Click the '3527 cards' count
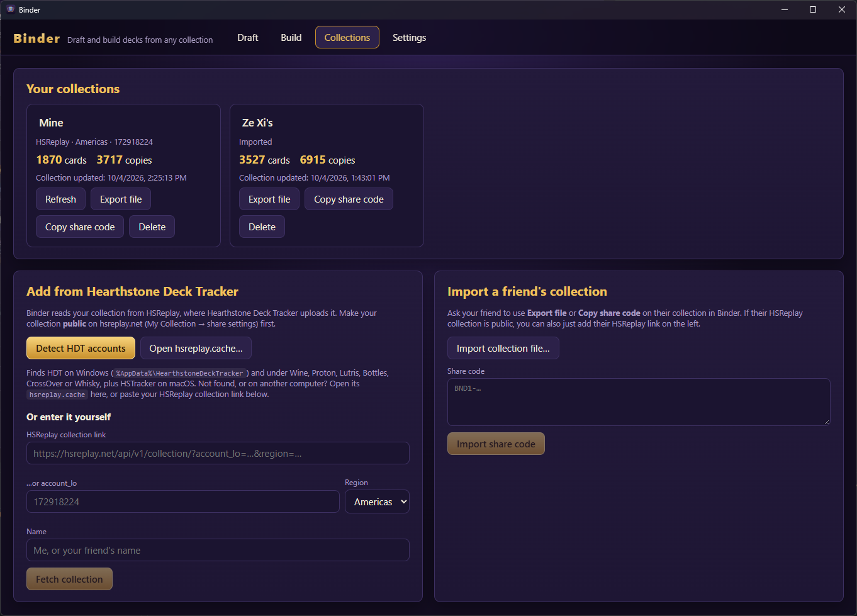The height and width of the screenshot is (616, 857). pyautogui.click(x=264, y=160)
